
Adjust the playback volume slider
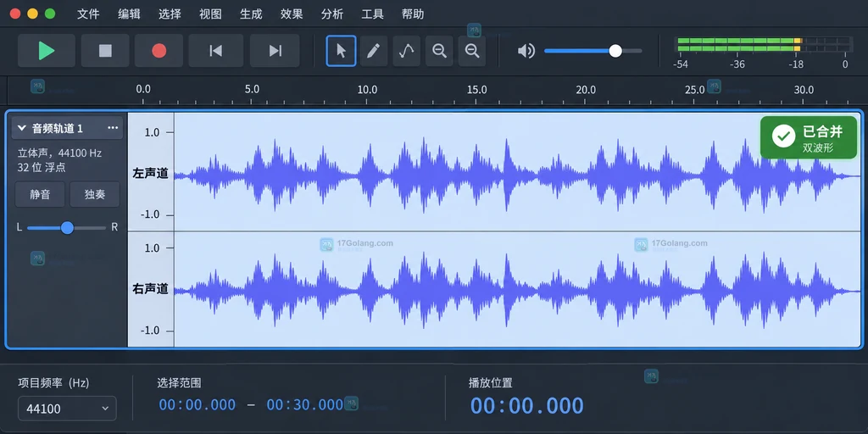point(593,51)
